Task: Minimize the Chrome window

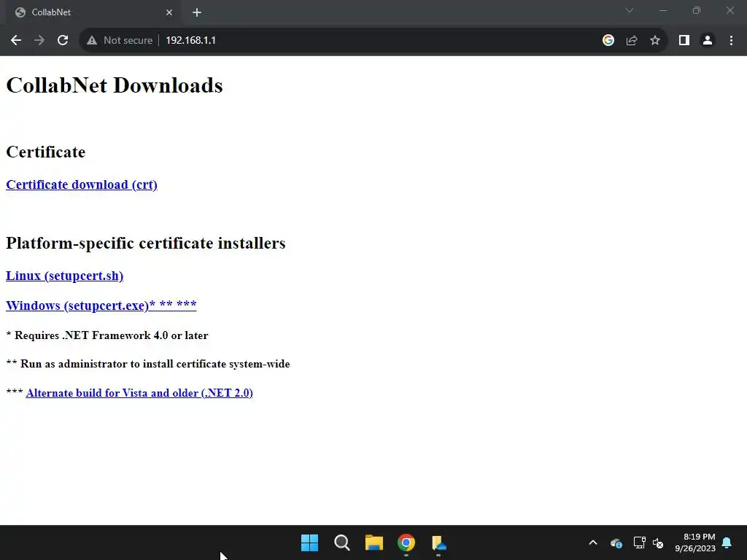Action: click(x=662, y=10)
